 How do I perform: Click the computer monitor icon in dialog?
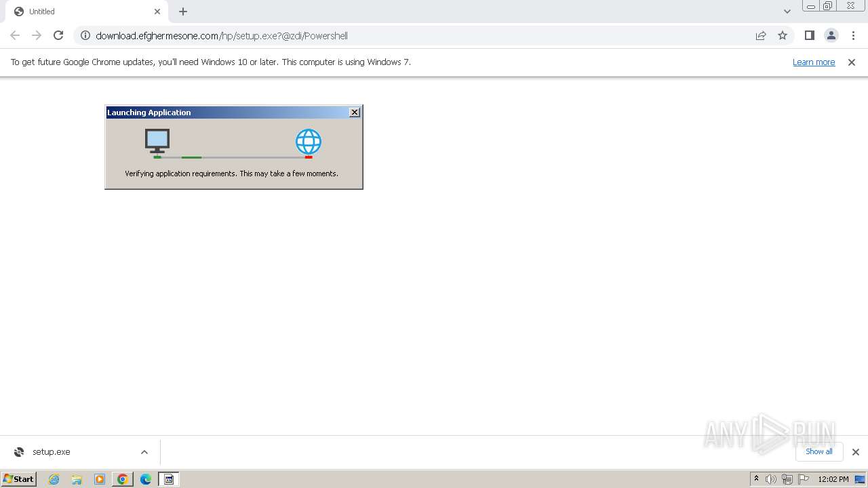[157, 141]
